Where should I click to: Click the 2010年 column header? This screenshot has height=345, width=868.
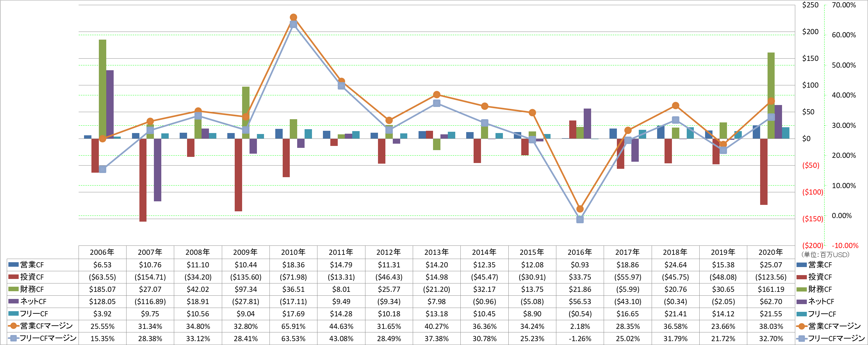click(x=293, y=252)
